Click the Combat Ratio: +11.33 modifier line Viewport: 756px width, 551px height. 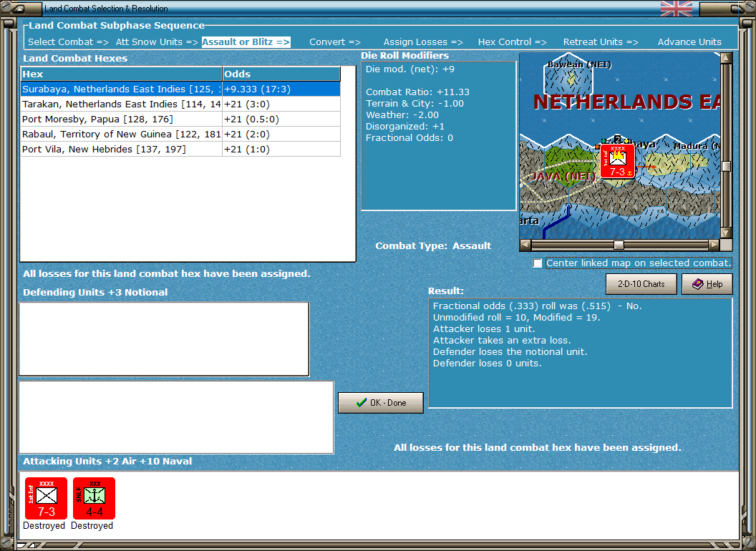click(417, 92)
